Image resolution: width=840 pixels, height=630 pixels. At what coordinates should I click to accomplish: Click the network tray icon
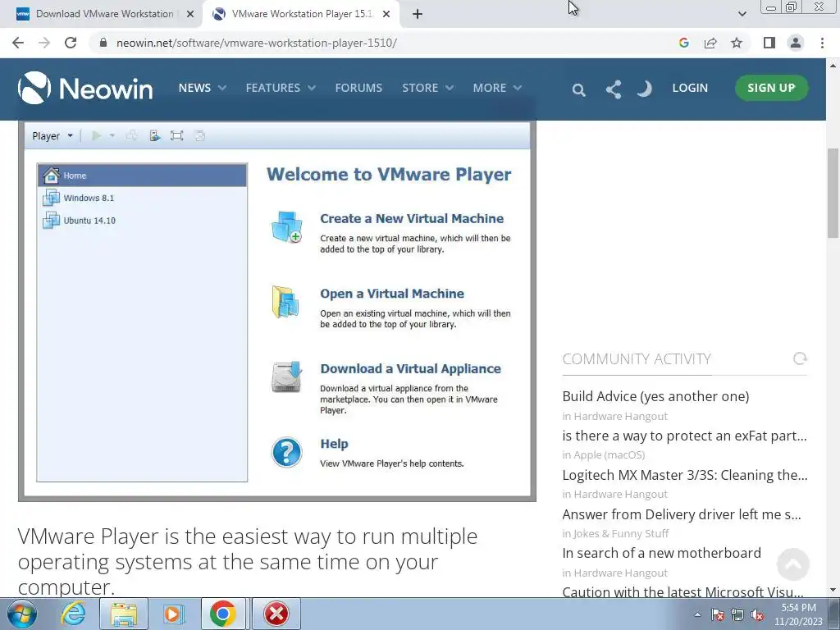[737, 614]
